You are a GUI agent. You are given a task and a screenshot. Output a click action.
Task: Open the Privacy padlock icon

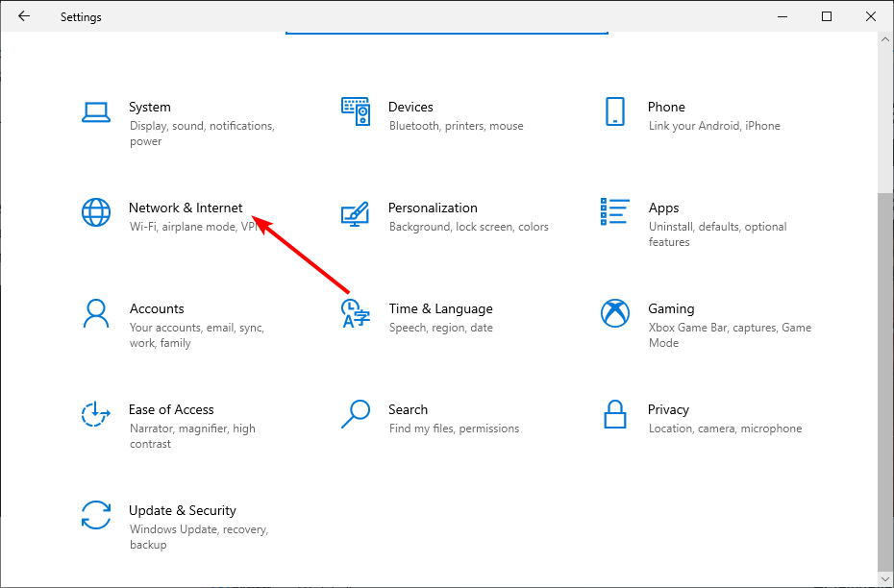614,414
